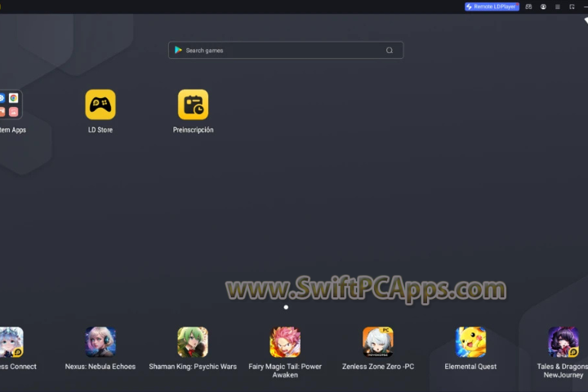The image size is (588, 392).
Task: Click into the Search games field
Action: coord(286,50)
